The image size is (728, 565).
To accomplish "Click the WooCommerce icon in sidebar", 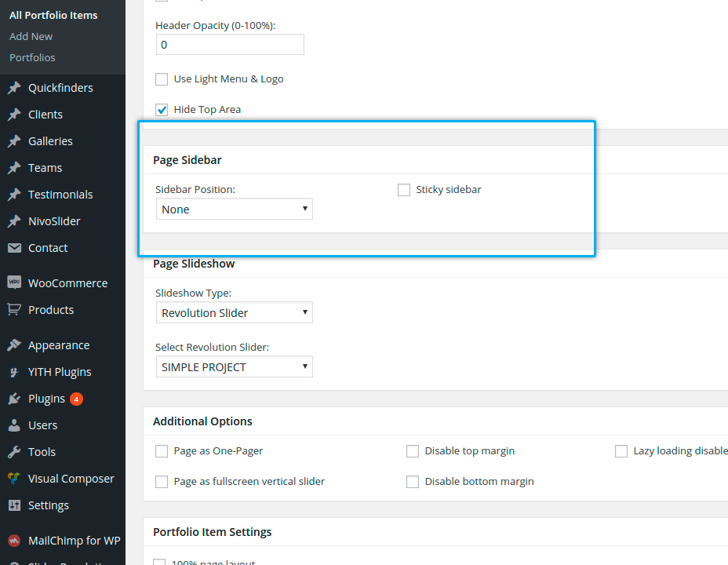I will [x=14, y=283].
